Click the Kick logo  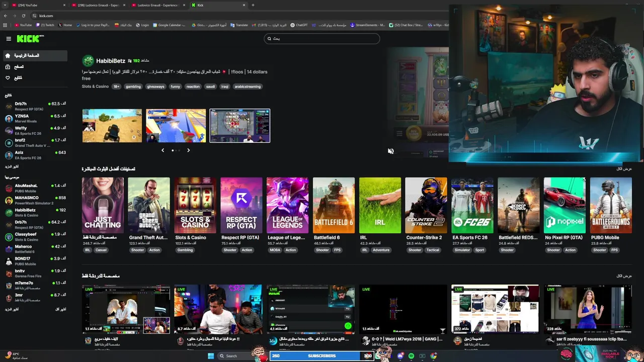click(x=30, y=39)
